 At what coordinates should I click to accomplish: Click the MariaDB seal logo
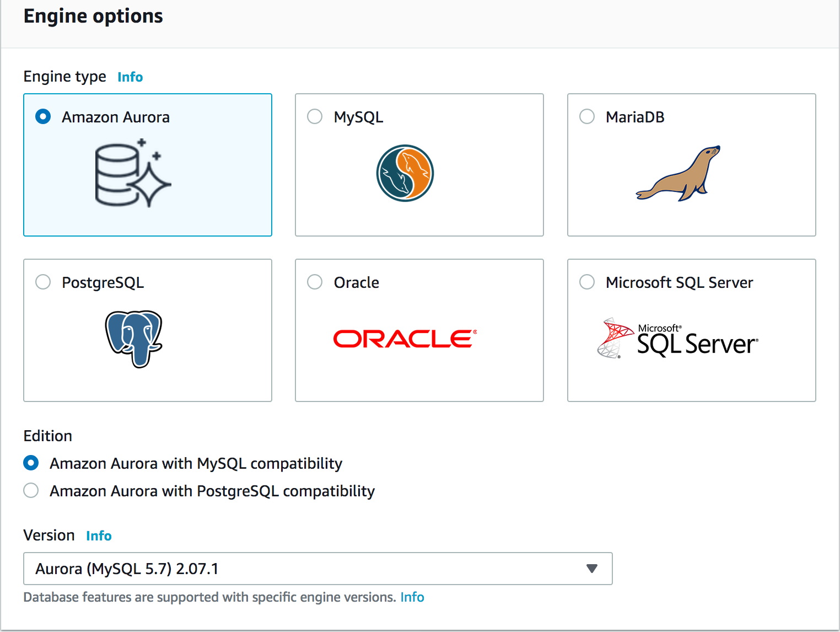click(x=678, y=173)
